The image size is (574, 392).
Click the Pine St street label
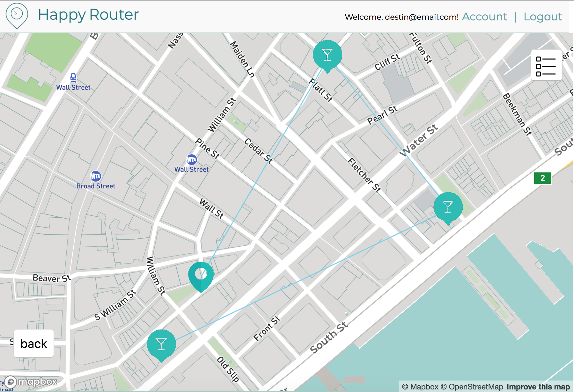pyautogui.click(x=207, y=149)
